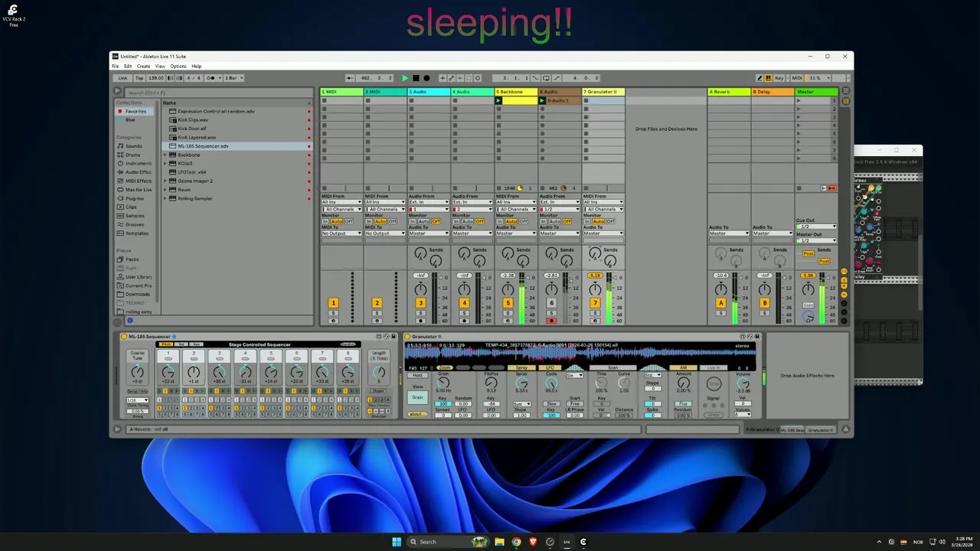This screenshot has height=551, width=980.
Task: Open track 1 MIDI From All Ins dropdown
Action: click(x=341, y=203)
